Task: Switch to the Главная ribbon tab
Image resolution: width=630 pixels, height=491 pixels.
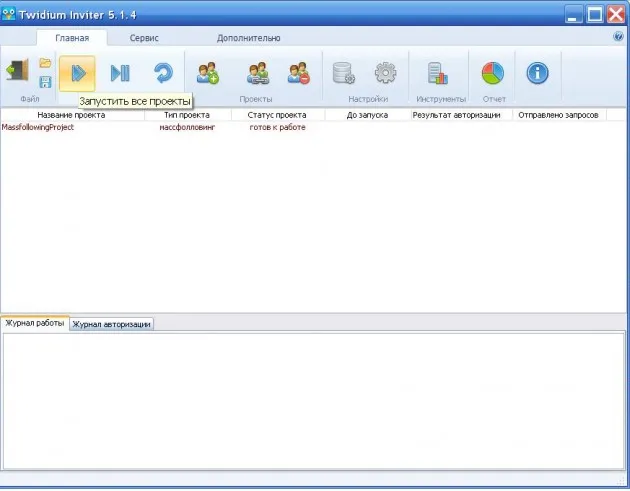Action: pos(72,38)
